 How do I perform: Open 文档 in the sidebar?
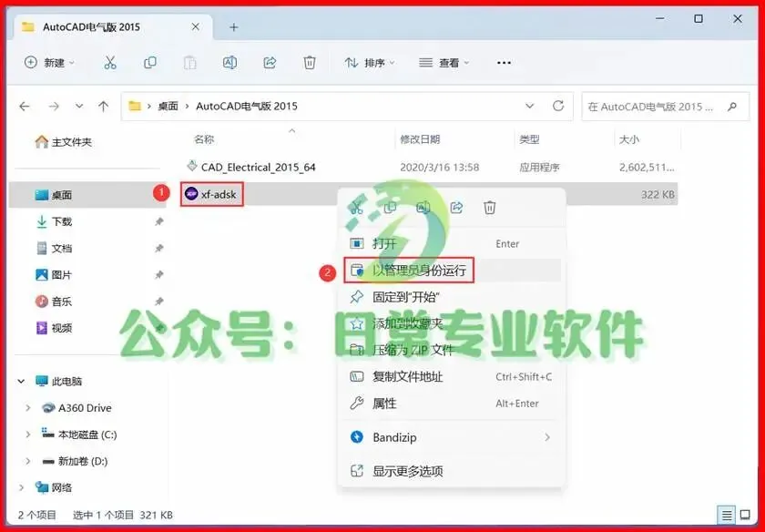coord(54,249)
